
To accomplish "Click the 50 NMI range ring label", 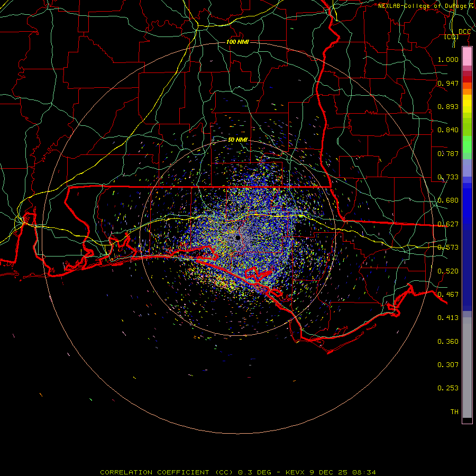I will pos(237,140).
